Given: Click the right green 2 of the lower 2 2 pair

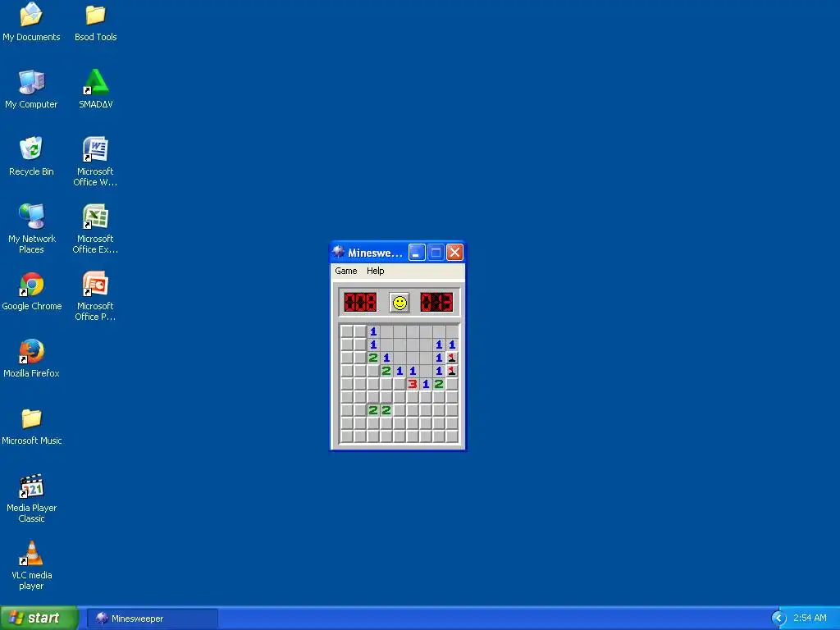Looking at the screenshot, I should tap(386, 410).
